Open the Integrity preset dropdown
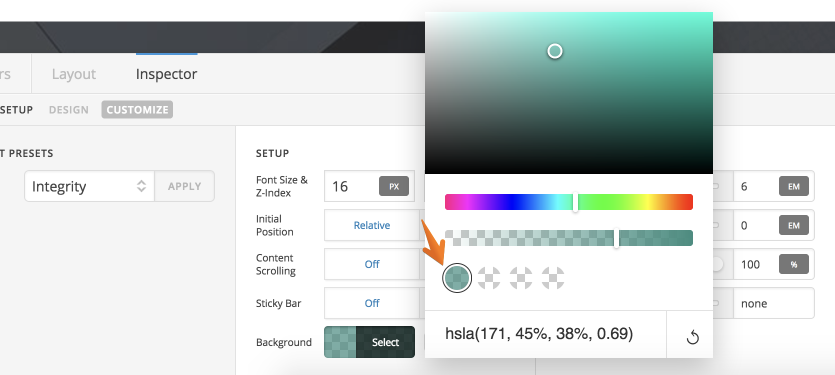The image size is (835, 375). (x=89, y=186)
